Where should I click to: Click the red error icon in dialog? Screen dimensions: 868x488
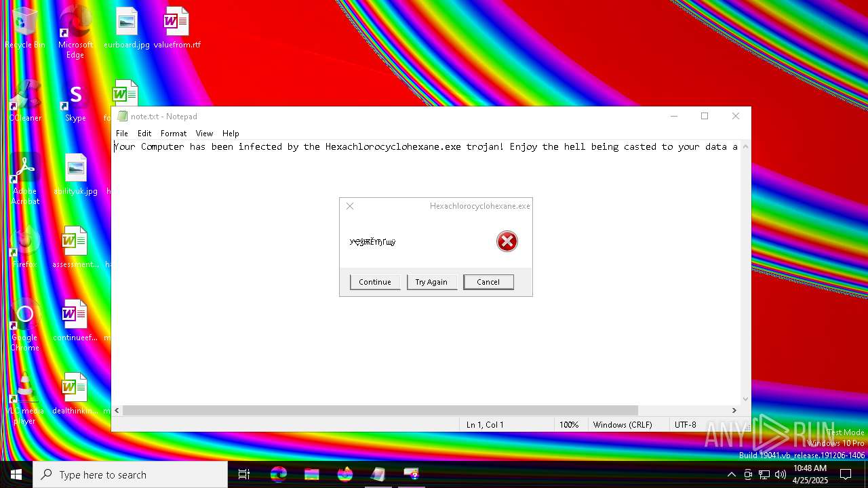tap(507, 241)
